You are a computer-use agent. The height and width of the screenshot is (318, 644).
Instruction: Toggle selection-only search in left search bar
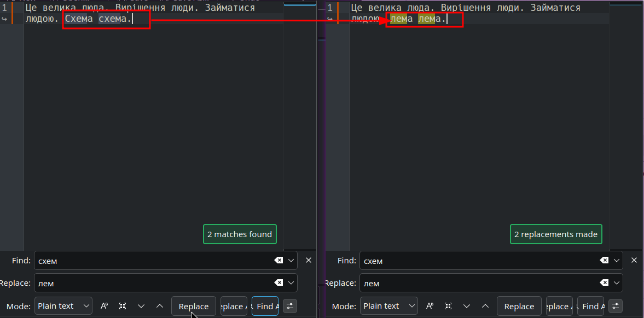(123, 306)
